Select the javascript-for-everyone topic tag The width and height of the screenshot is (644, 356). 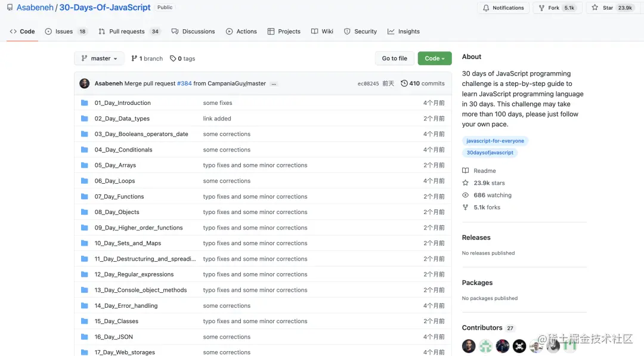pos(495,141)
